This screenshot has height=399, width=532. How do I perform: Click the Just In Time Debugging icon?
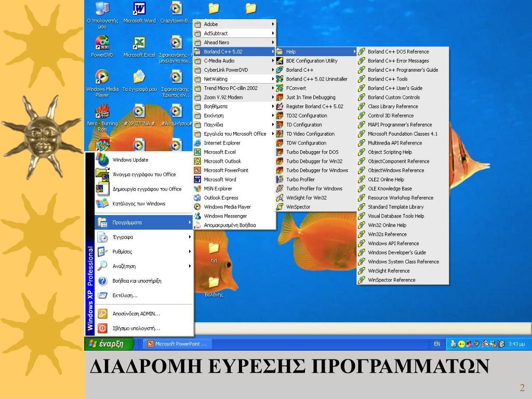point(280,97)
